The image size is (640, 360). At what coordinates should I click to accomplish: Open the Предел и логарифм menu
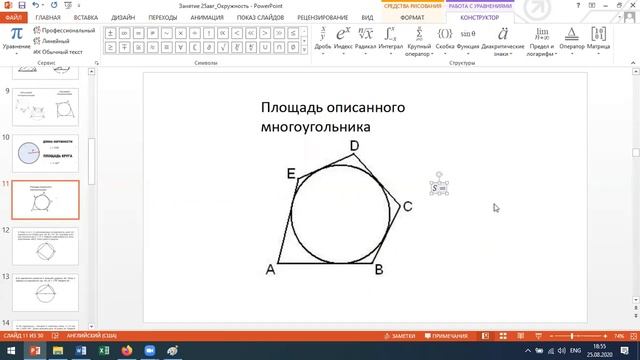coord(542,41)
